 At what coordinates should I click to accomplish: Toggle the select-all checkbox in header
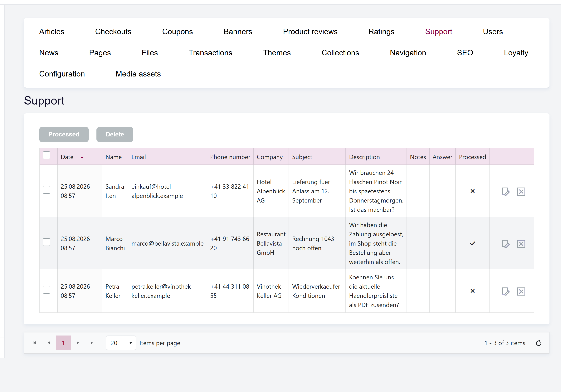46,155
